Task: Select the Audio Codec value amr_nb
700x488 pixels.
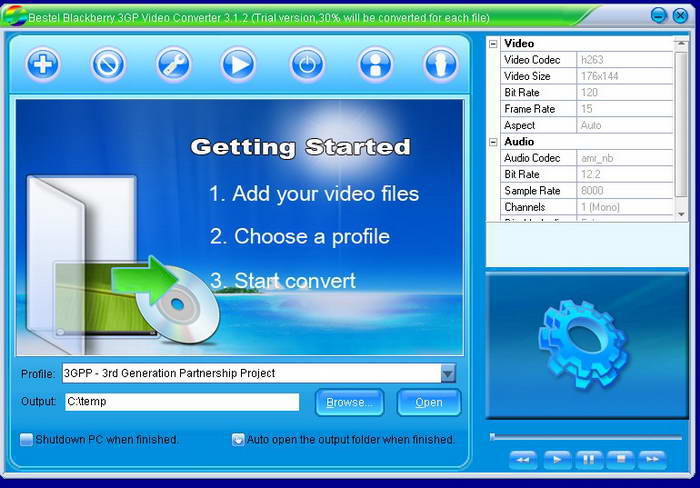Action: [625, 158]
